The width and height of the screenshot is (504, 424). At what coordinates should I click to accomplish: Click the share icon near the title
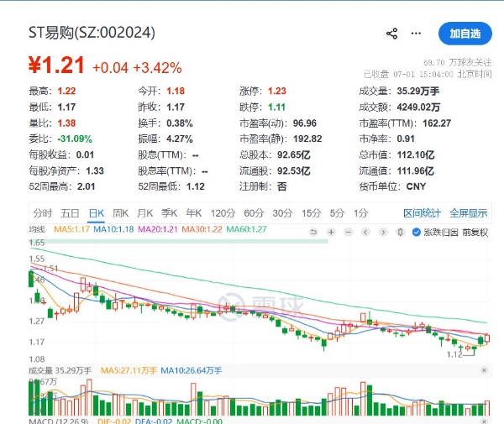point(391,34)
